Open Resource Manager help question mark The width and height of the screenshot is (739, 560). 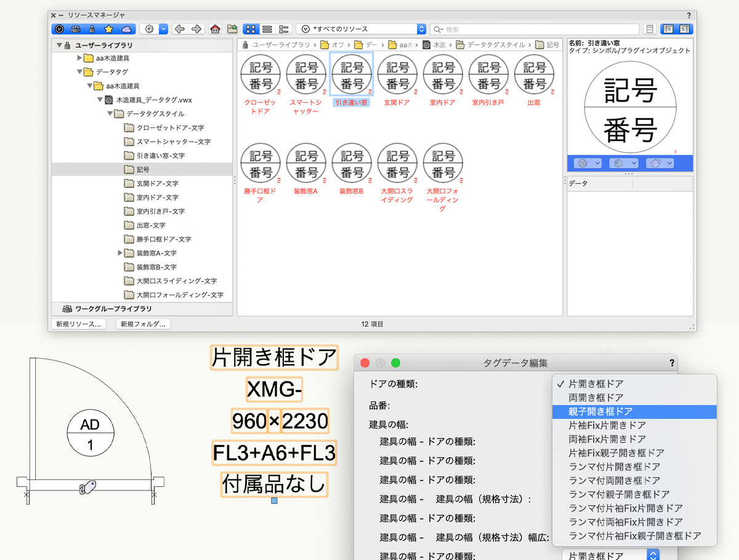689,15
